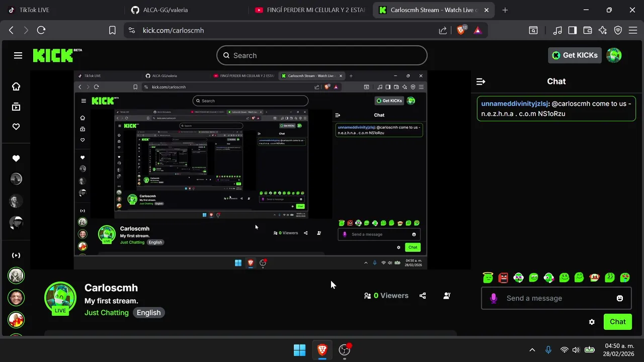Click the Brave icon on taskbar
Screen dimensions: 644x362
click(322, 350)
